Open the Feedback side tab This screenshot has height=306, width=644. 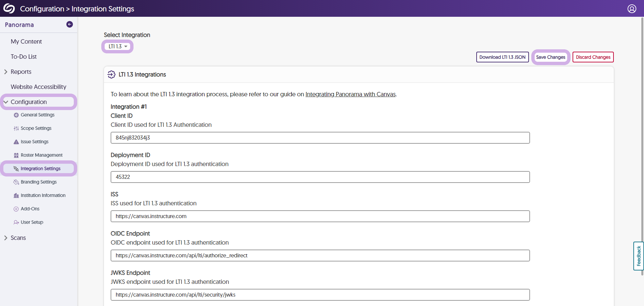coord(638,256)
